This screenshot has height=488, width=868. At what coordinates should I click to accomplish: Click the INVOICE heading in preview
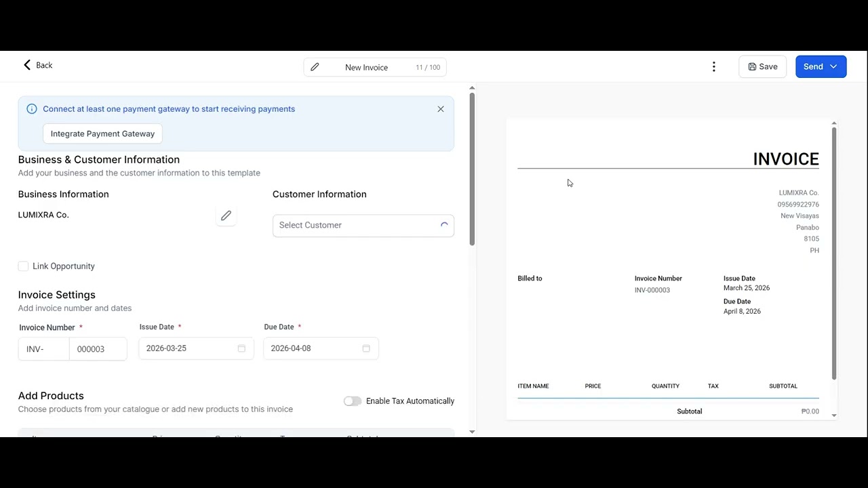coord(786,159)
